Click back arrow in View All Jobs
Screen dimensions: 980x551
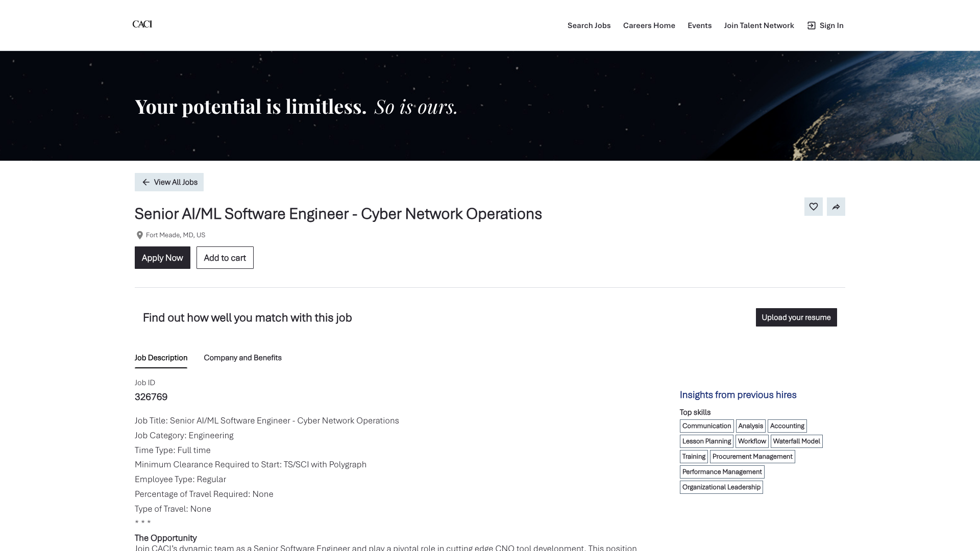coord(146,182)
